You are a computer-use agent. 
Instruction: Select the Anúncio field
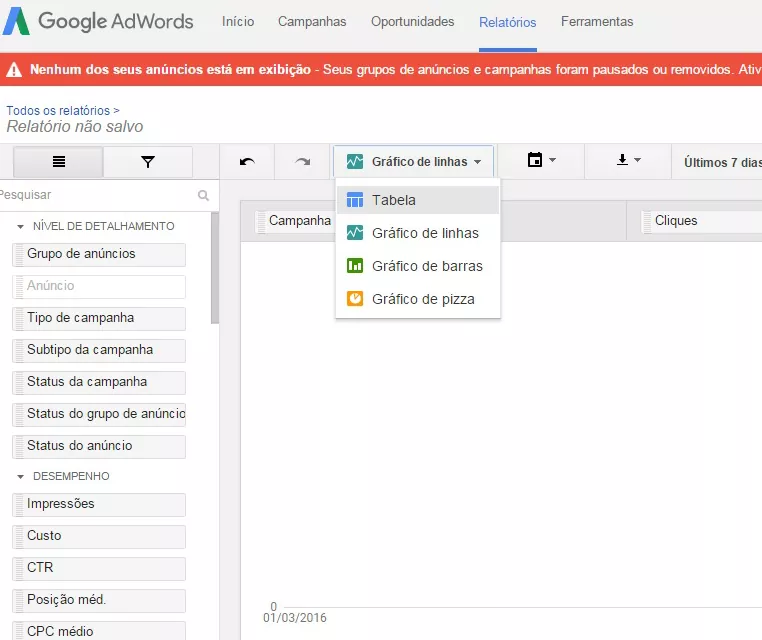point(99,286)
